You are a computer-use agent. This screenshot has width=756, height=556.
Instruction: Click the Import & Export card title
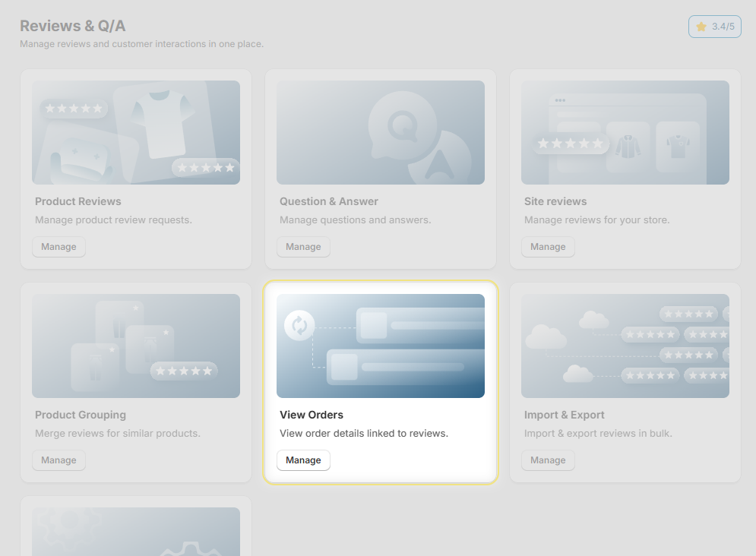tap(565, 415)
